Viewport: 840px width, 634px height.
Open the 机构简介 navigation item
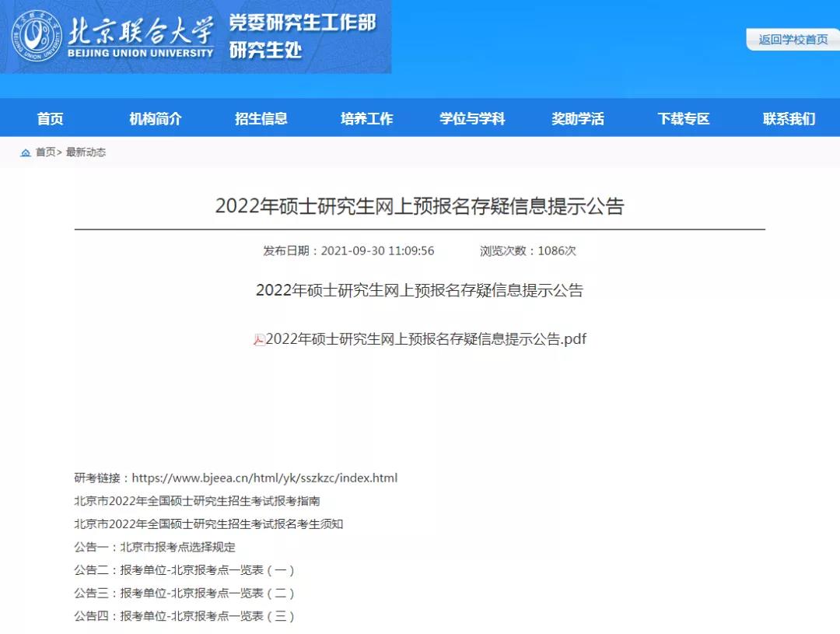point(156,118)
